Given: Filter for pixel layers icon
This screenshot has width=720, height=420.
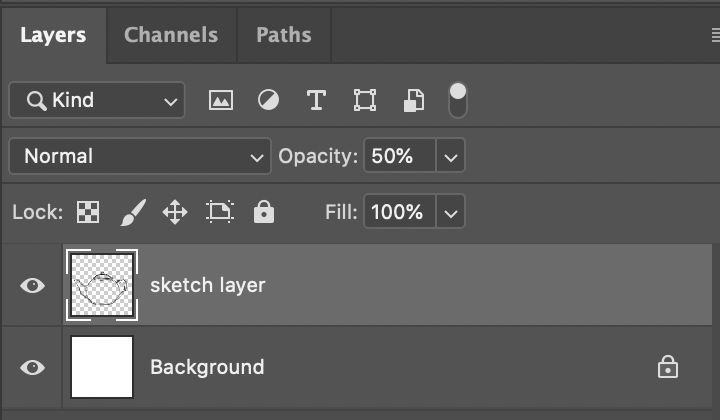Looking at the screenshot, I should tap(221, 100).
